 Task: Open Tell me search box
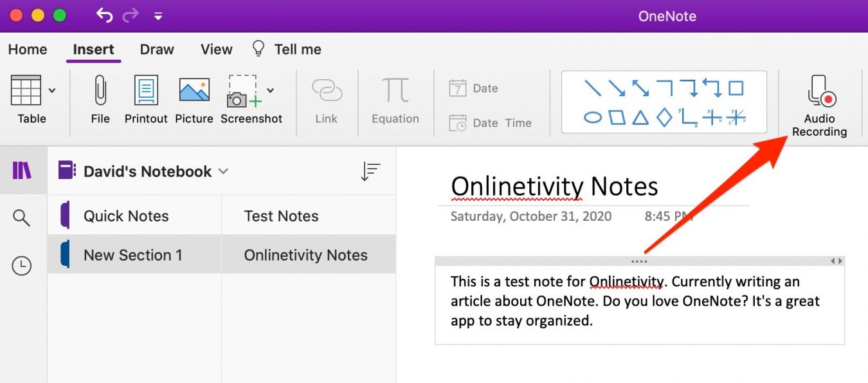tap(286, 50)
